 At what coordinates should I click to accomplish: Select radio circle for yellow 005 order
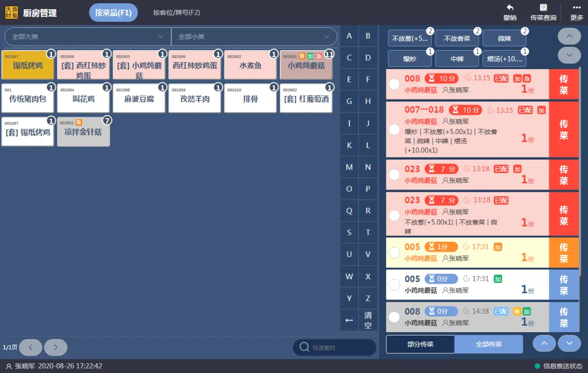[394, 253]
